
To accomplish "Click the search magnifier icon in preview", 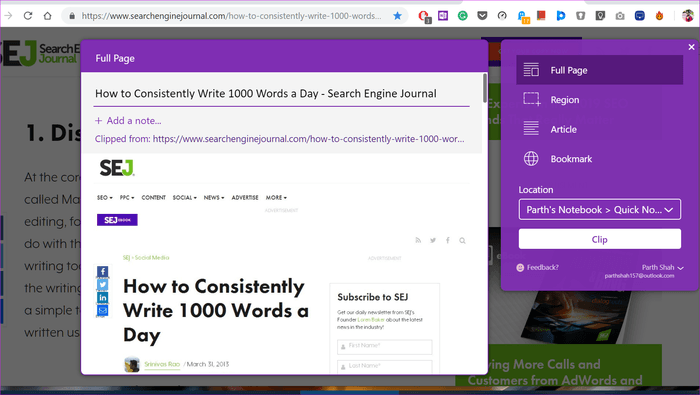I will click(462, 241).
